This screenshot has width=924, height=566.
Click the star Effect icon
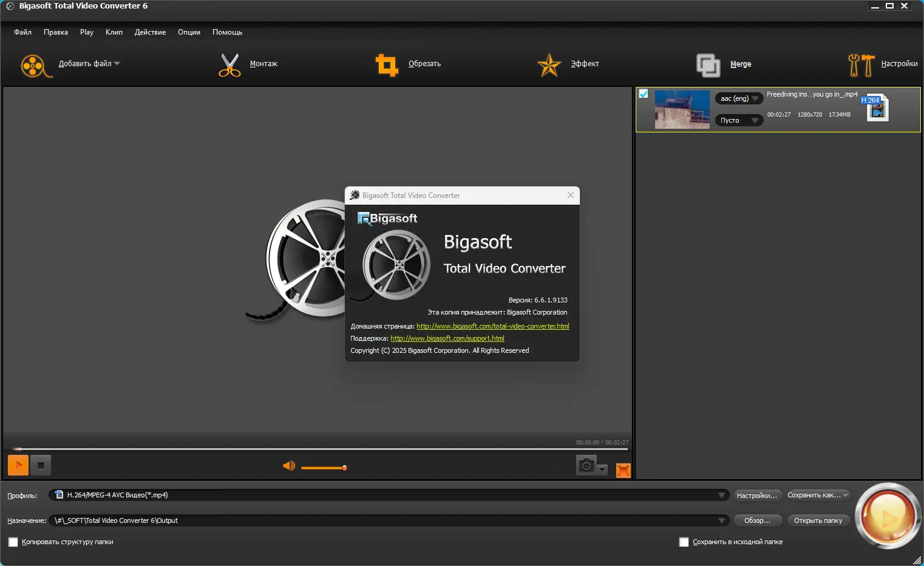[549, 65]
